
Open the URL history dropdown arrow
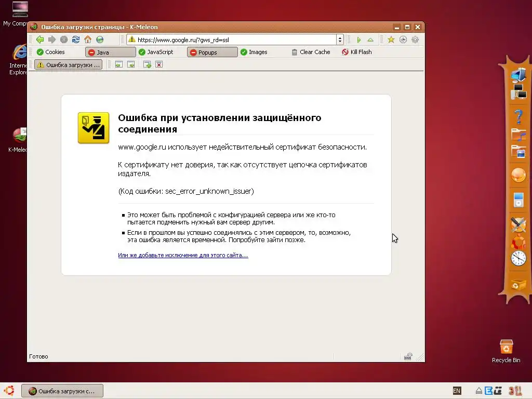point(340,39)
